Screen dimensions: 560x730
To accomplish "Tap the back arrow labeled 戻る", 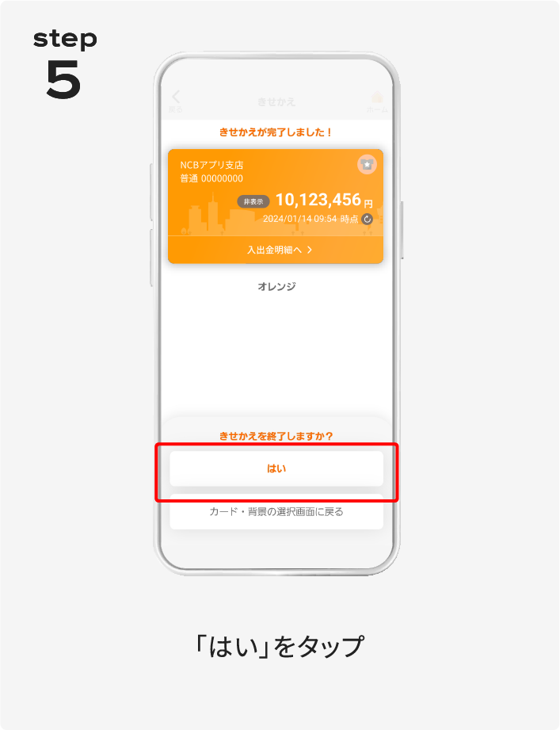I will coord(176,101).
